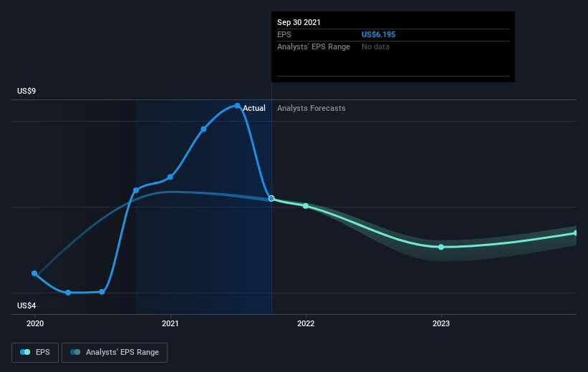The height and width of the screenshot is (372, 588).
Task: Click the 2023 x-axis label
Action: click(441, 323)
